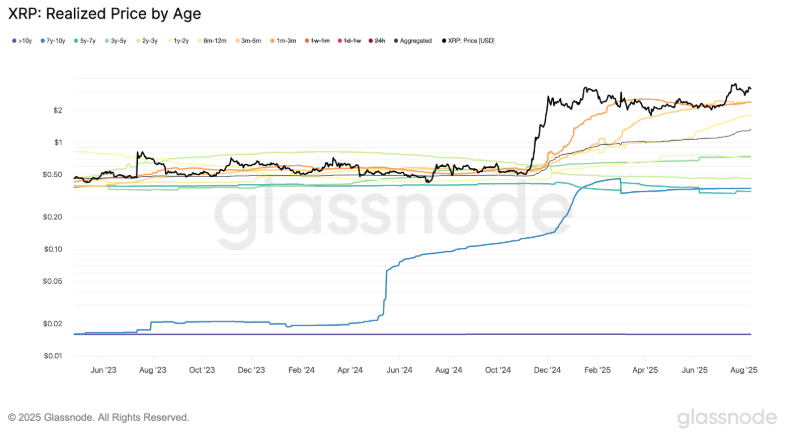Click the Glassnode copyright text
The image size is (786, 435).
(98, 417)
